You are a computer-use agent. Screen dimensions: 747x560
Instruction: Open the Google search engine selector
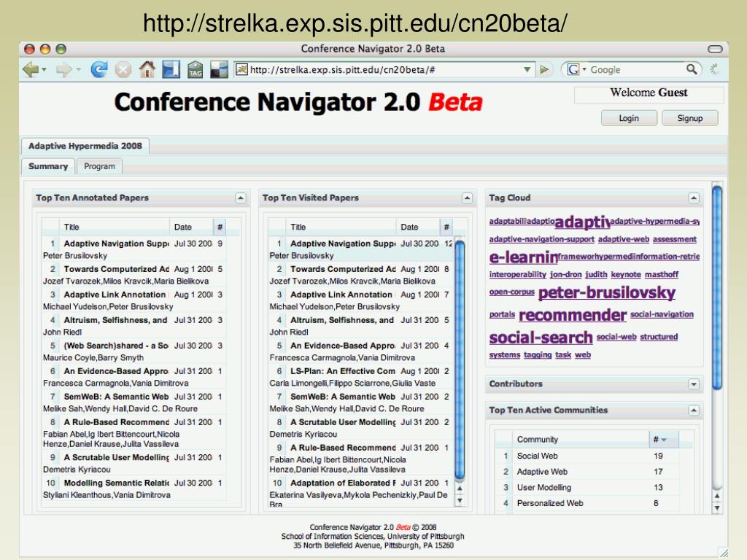(x=576, y=69)
